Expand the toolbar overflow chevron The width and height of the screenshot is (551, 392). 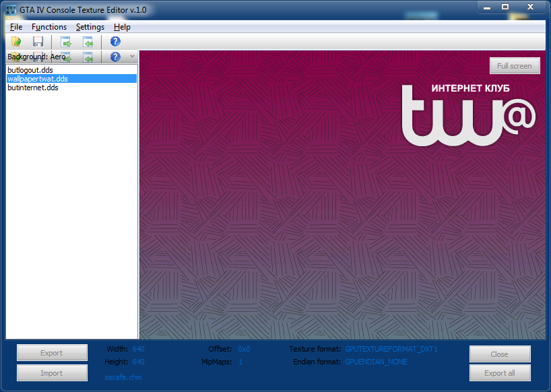point(133,57)
